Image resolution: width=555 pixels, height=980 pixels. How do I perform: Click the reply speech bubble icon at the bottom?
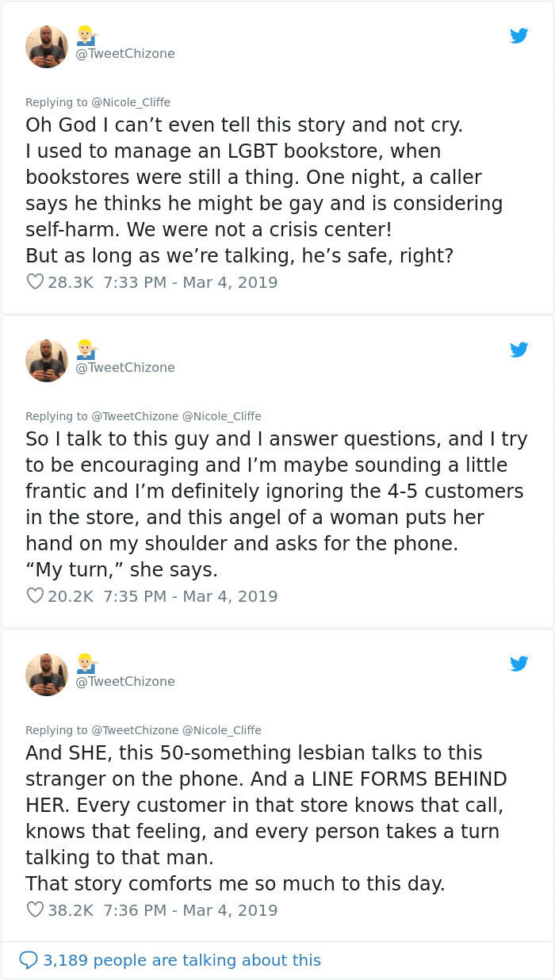point(29,960)
